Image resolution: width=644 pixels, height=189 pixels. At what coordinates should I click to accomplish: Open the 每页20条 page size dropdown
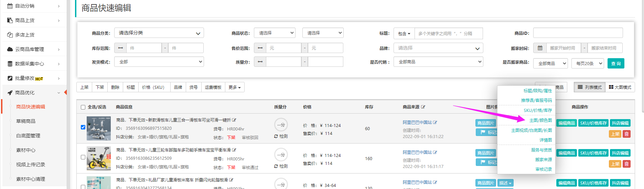[x=588, y=64]
